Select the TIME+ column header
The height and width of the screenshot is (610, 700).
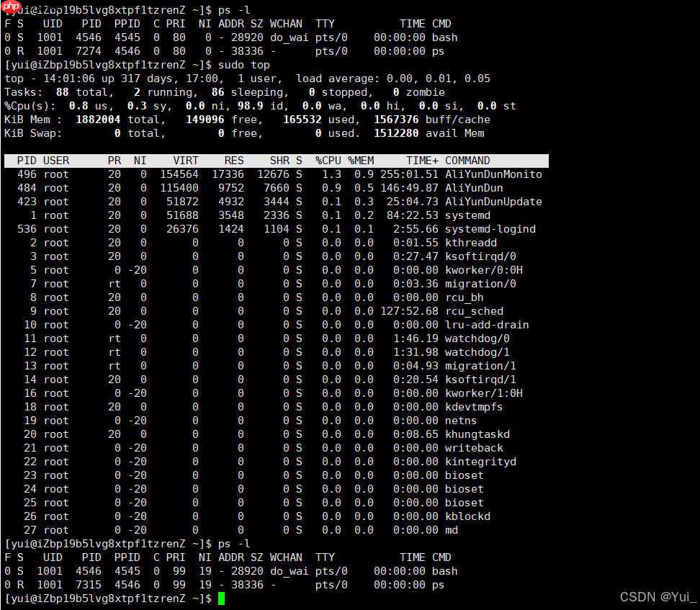[422, 161]
